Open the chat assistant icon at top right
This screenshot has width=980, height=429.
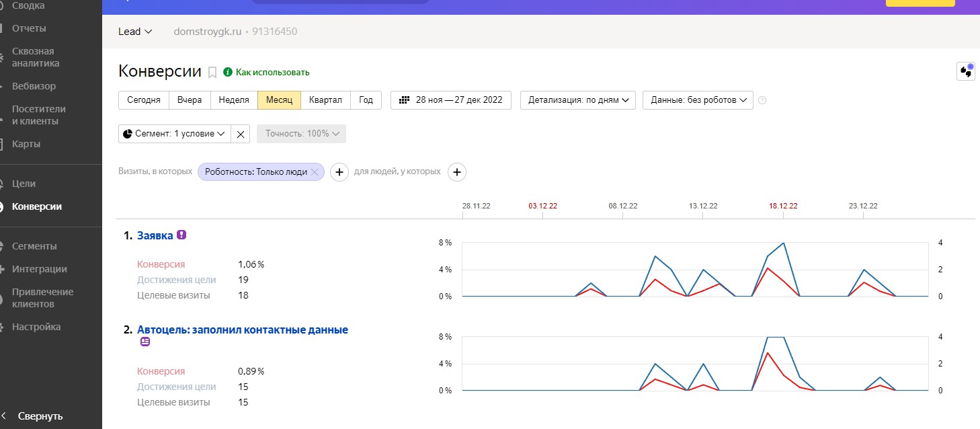966,71
